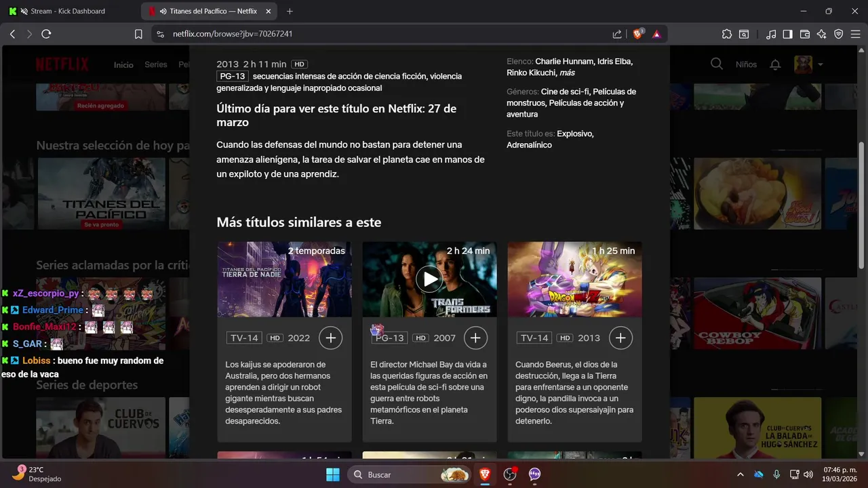Go back using the browser back arrow
The height and width of the screenshot is (488, 868).
[12, 34]
